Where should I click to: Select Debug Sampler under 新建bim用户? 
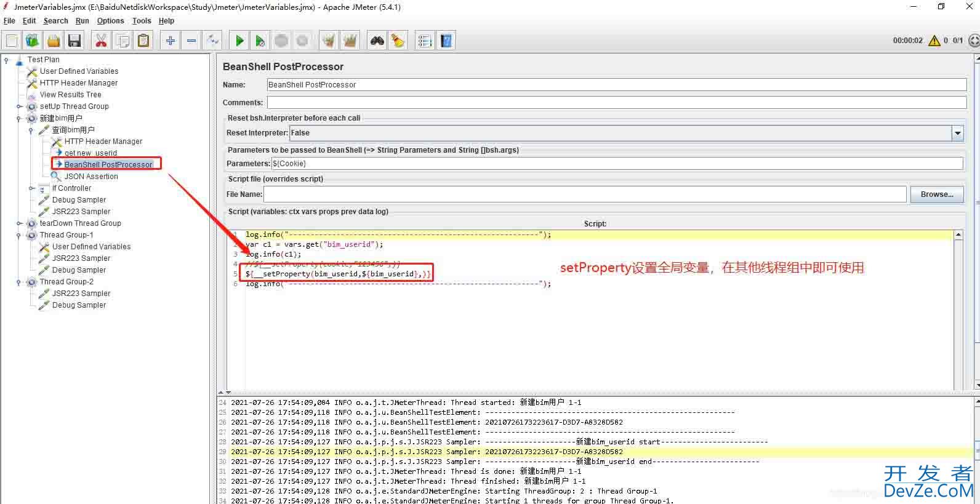79,200
